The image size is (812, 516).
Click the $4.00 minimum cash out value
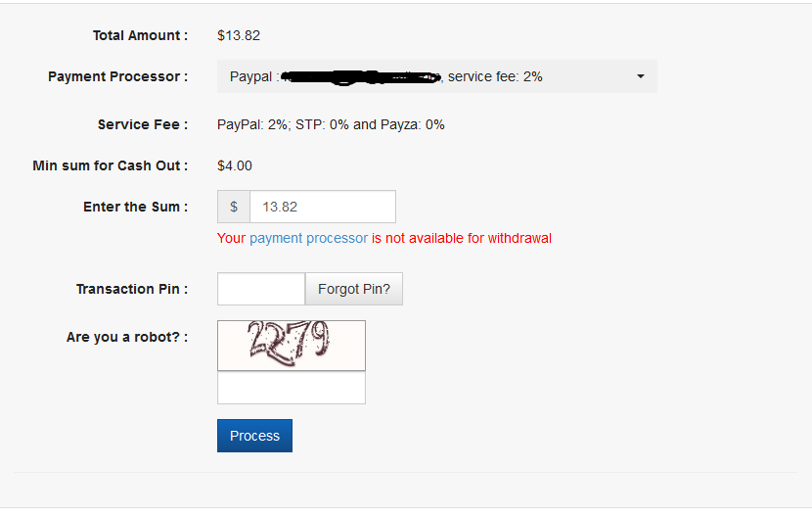click(x=235, y=165)
